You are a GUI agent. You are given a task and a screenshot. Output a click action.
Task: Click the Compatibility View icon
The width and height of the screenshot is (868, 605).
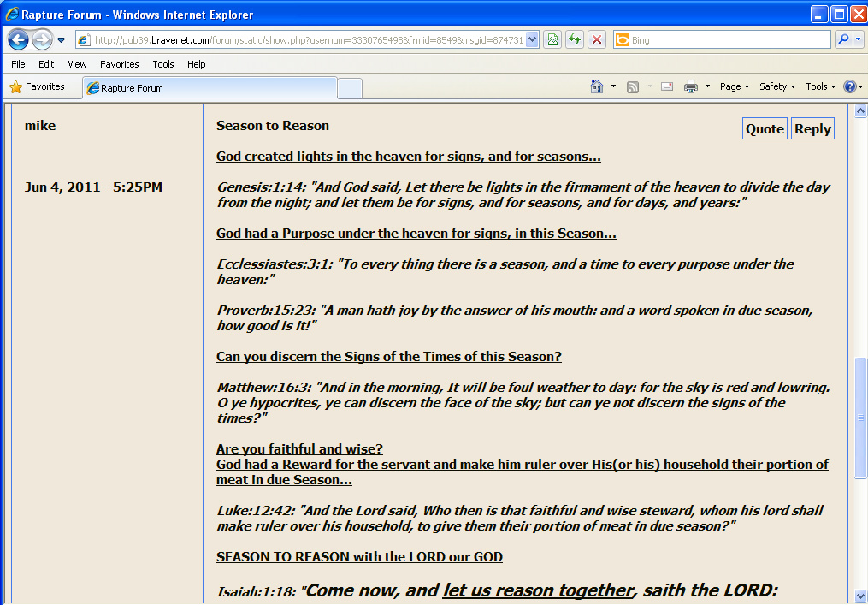(x=552, y=40)
